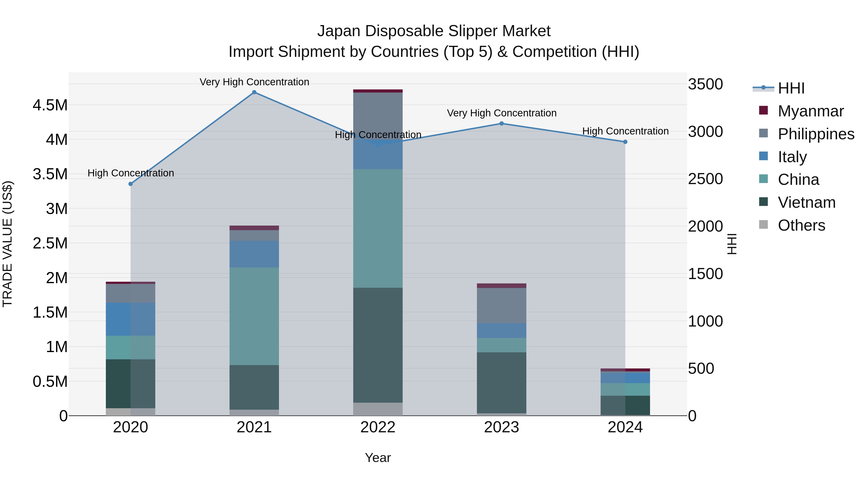868x488 pixels.
Task: Click the China segment of the 2022 bar
Action: pyautogui.click(x=378, y=228)
